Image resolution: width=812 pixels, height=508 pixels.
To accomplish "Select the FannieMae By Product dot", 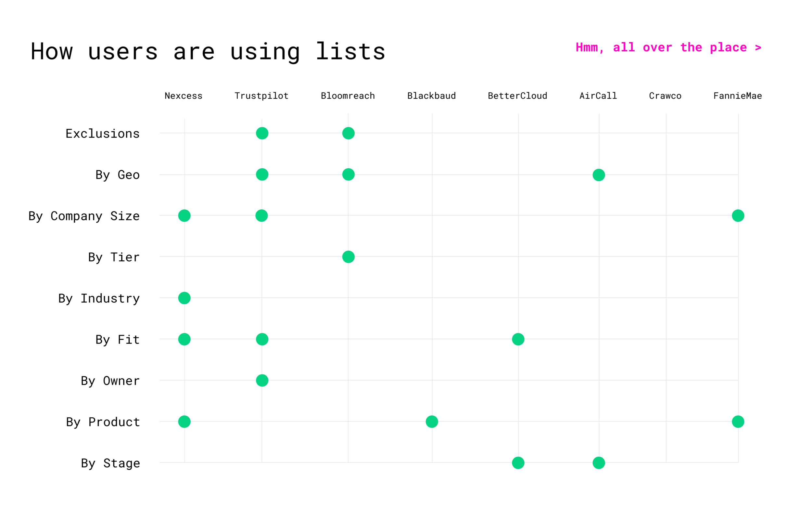I will point(738,421).
